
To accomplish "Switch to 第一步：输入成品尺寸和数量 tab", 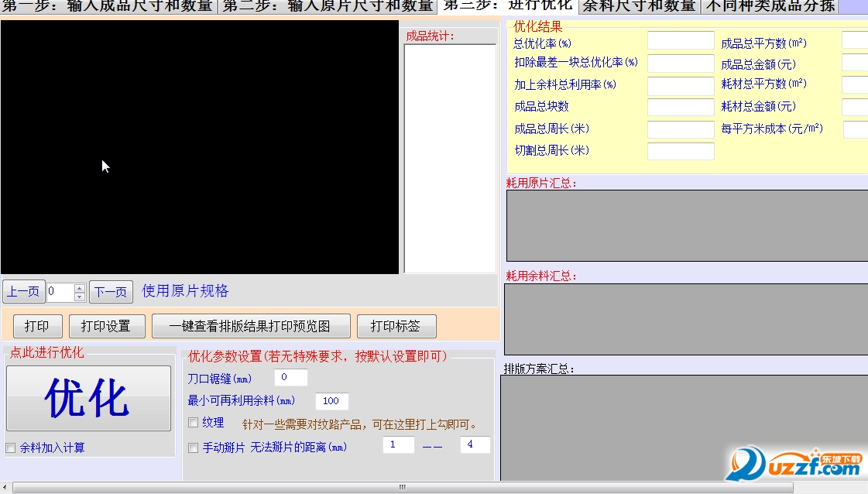I will [108, 7].
